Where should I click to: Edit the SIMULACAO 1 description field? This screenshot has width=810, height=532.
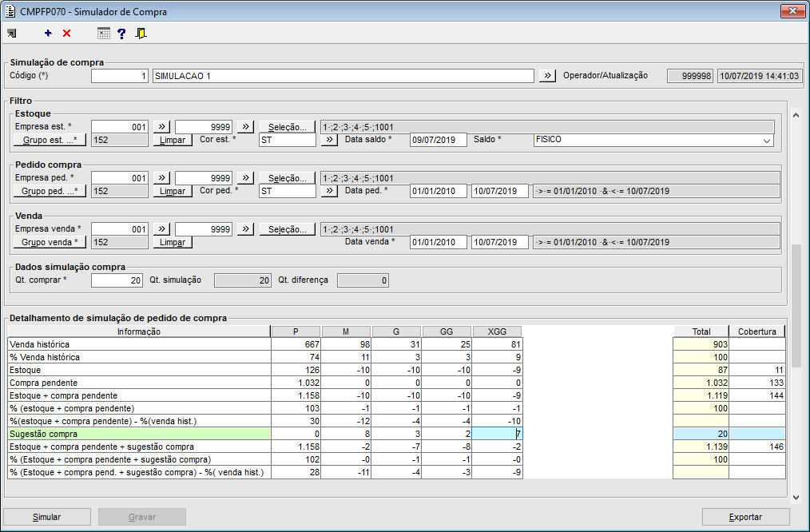[343, 76]
